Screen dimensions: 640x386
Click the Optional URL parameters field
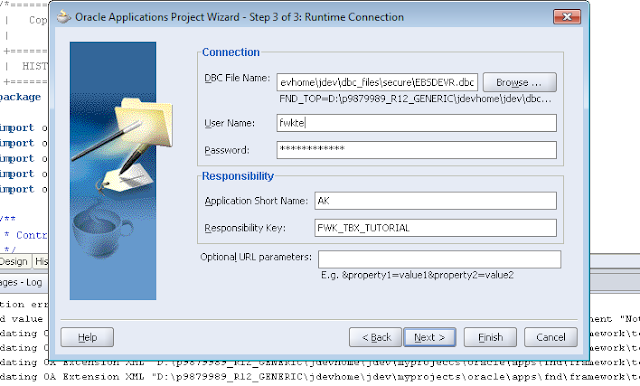click(439, 259)
